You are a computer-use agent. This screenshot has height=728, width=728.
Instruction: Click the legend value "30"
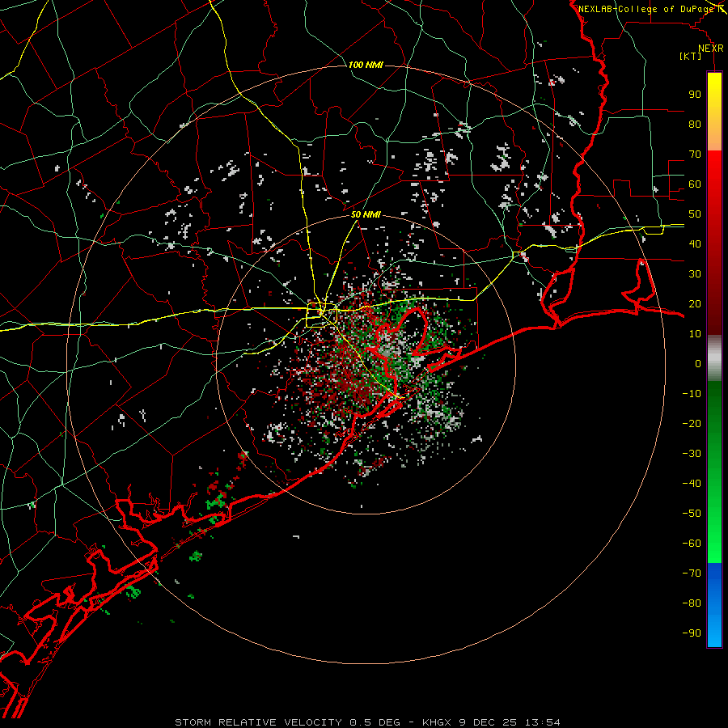coord(695,274)
